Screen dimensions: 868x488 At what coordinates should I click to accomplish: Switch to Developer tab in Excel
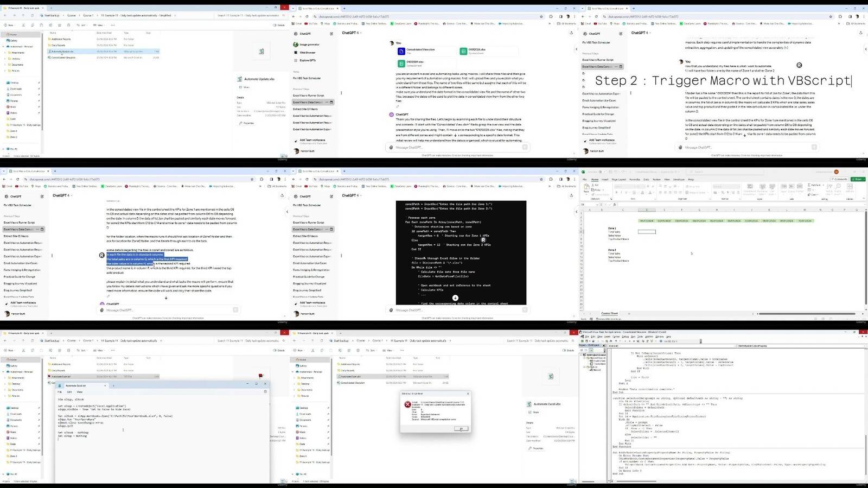click(679, 179)
